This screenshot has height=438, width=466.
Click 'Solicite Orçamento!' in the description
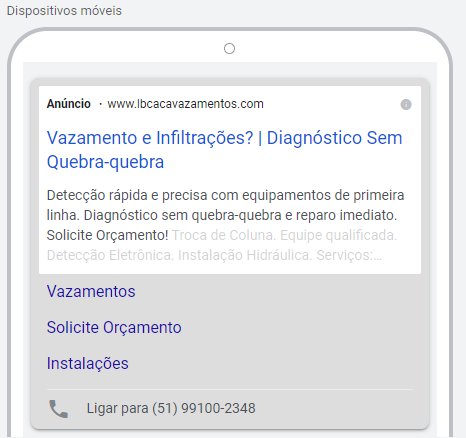pyautogui.click(x=108, y=235)
